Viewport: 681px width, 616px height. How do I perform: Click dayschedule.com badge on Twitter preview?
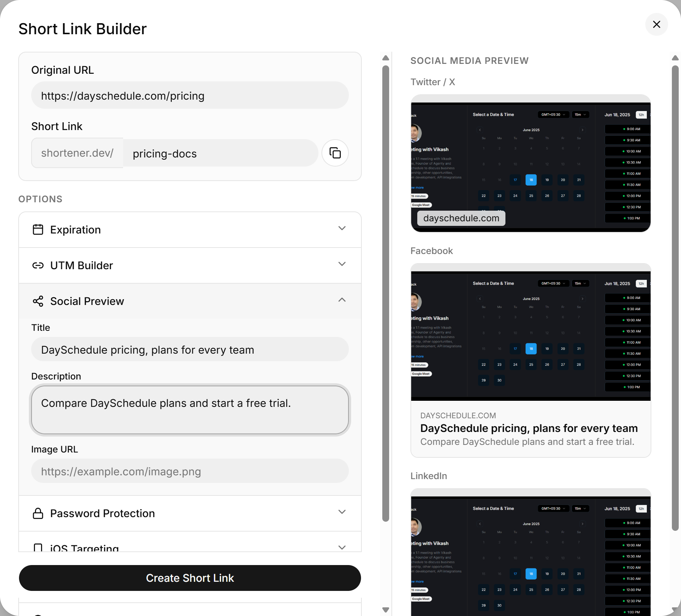pyautogui.click(x=461, y=218)
